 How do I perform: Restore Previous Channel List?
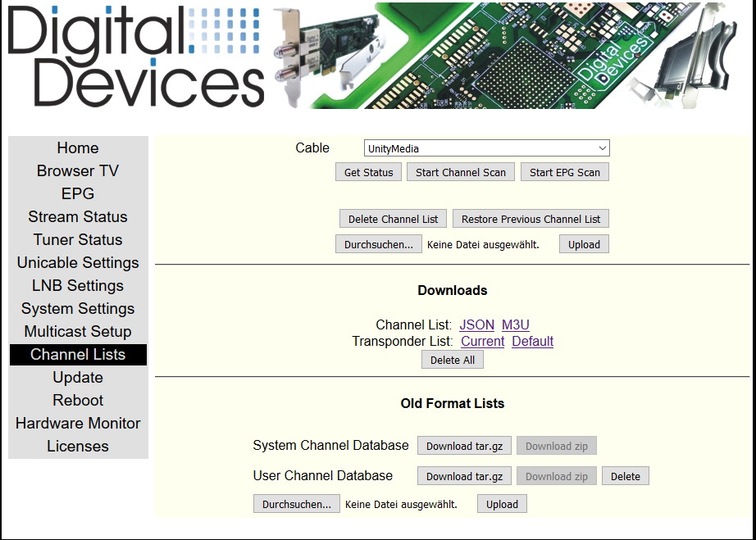click(x=531, y=219)
